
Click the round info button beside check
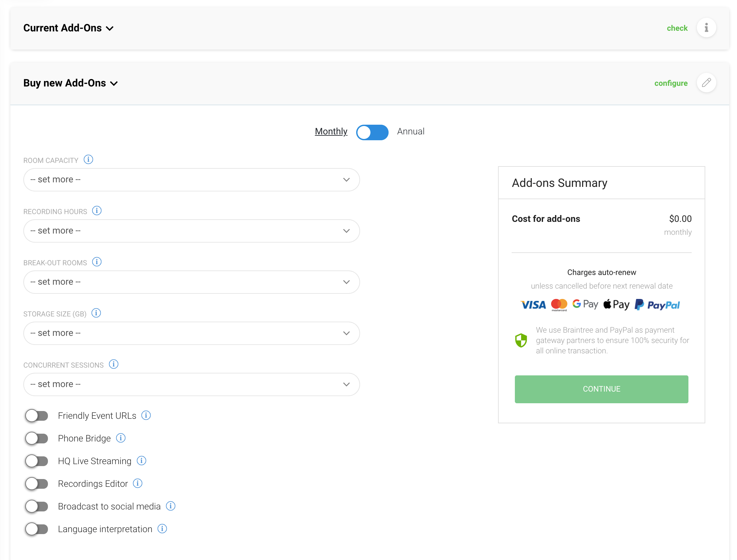click(x=706, y=28)
